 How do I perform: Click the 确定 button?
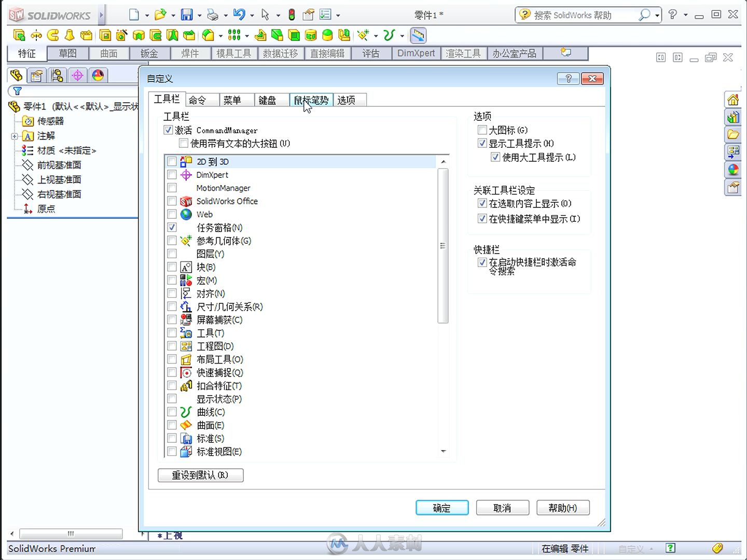click(442, 508)
